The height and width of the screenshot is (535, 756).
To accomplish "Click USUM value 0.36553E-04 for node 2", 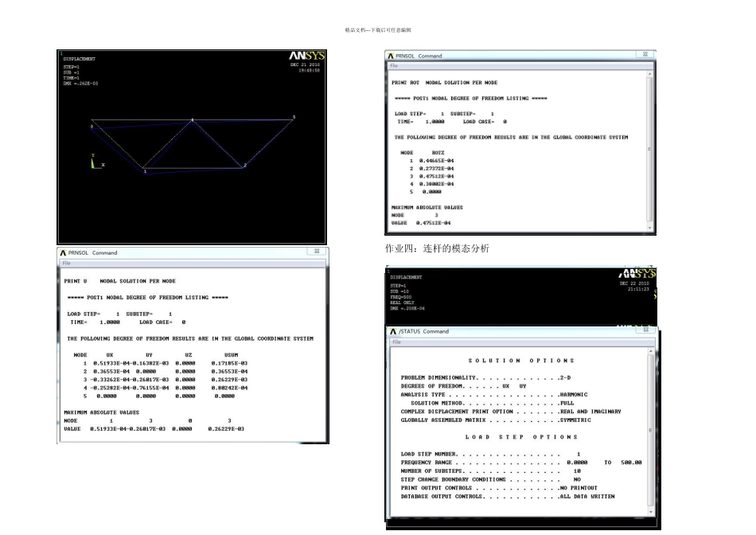I will click(x=229, y=372).
